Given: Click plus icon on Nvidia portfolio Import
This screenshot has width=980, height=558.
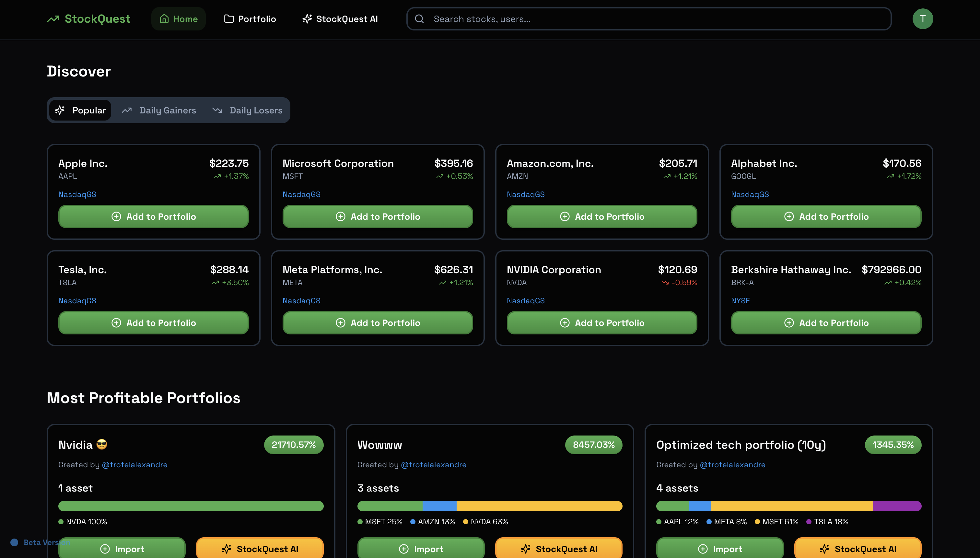Looking at the screenshot, I should pyautogui.click(x=105, y=549).
